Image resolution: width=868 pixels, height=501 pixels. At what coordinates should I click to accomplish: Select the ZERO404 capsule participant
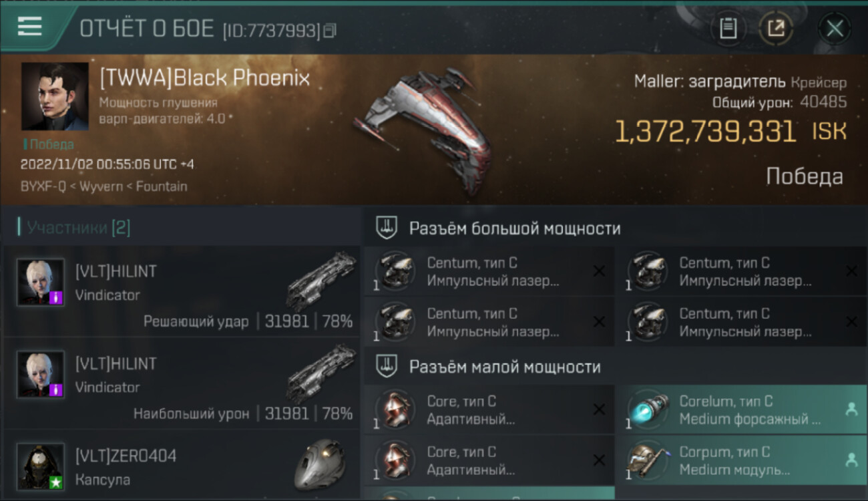(182, 466)
